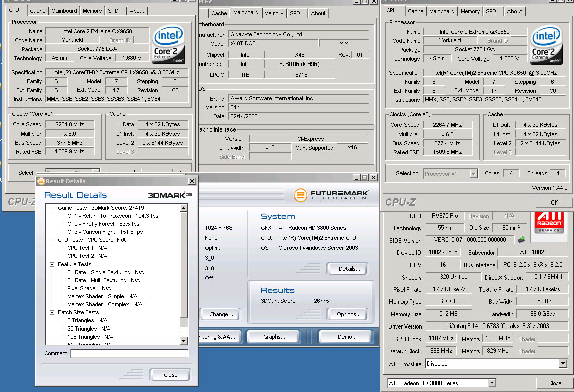Select Fill Rate - Single-Texturing row
Image resolution: width=574 pixels, height=392 pixels.
105,272
